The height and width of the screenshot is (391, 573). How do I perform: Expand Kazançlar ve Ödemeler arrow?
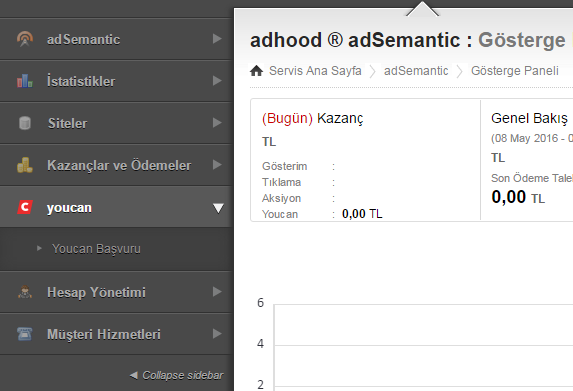217,164
